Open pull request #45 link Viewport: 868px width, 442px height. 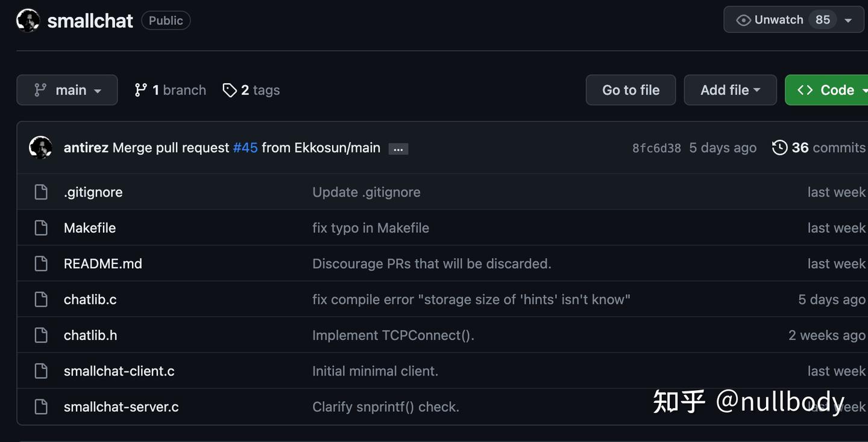point(245,148)
